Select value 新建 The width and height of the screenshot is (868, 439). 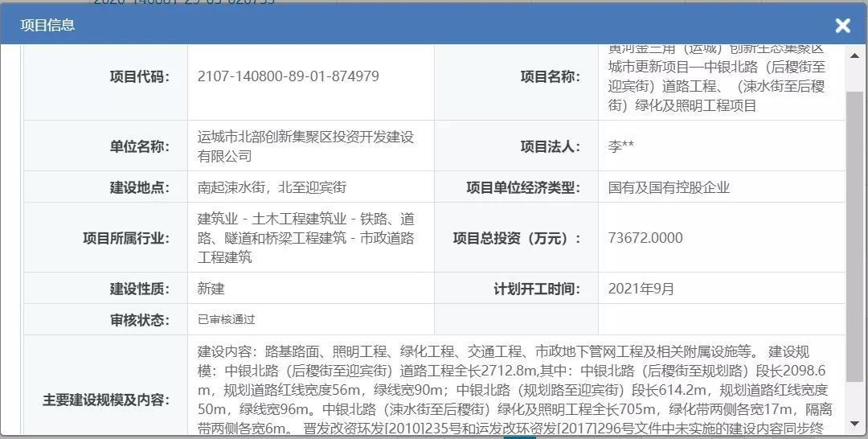[211, 289]
